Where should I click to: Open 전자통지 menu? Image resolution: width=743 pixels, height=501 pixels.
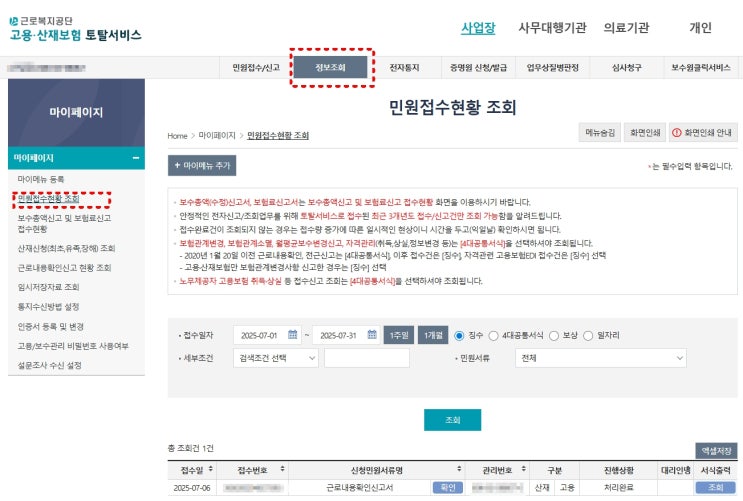click(x=404, y=68)
